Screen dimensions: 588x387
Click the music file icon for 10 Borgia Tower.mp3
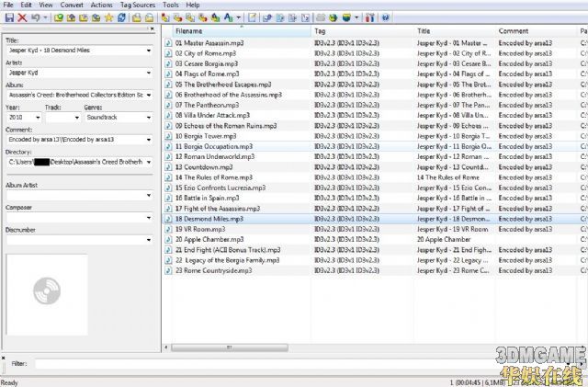168,136
